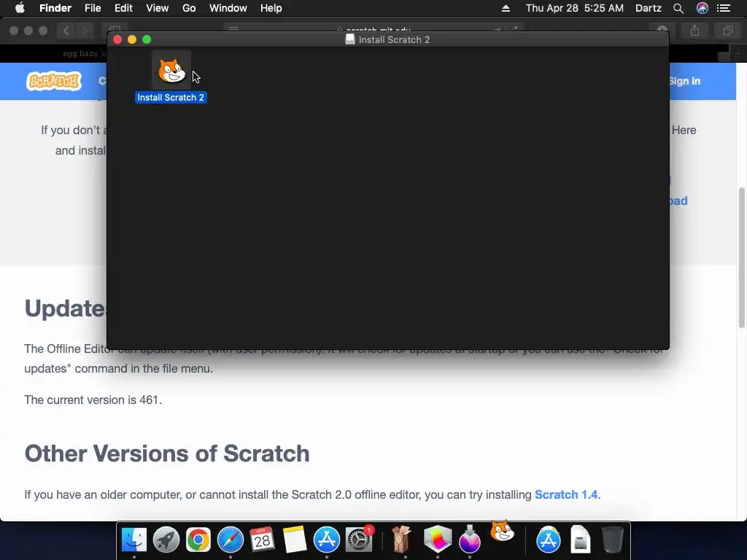Open the Scratch 1.4 link
The width and height of the screenshot is (747, 560).
(566, 494)
